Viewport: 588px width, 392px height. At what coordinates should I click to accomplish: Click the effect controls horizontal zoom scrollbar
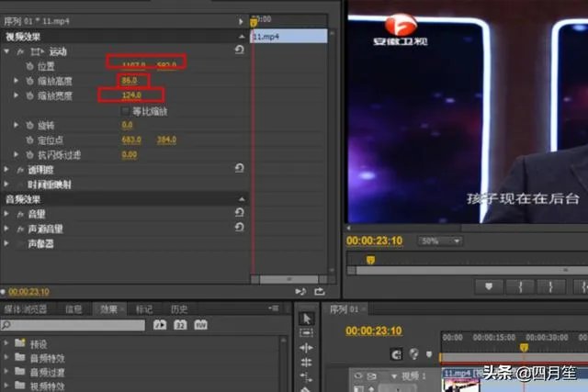point(289,279)
